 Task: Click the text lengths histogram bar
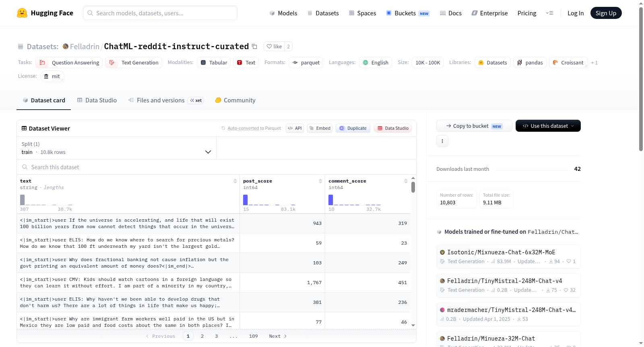pyautogui.click(x=23, y=200)
